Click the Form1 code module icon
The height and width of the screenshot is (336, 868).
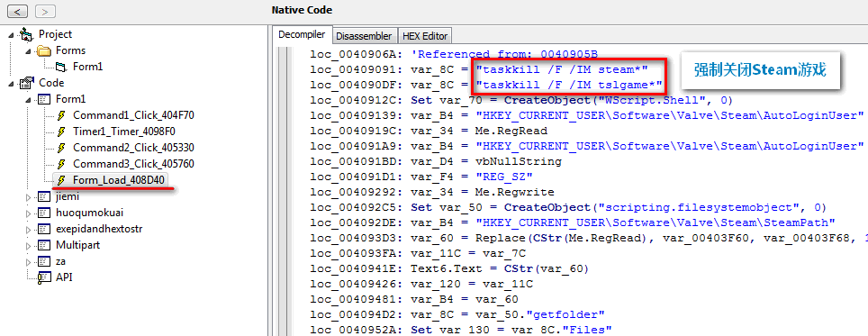pyautogui.click(x=43, y=100)
